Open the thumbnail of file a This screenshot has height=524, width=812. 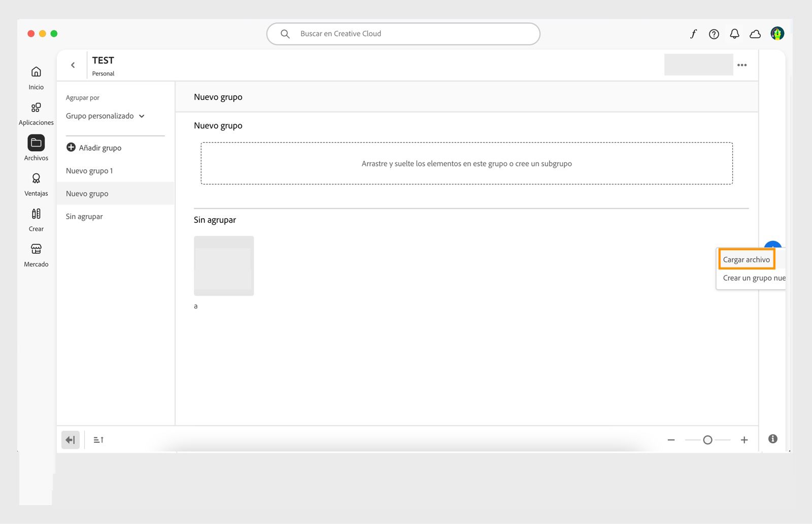coord(224,266)
